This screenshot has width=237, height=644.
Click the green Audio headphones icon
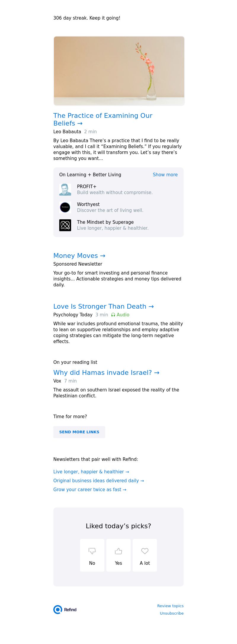113,315
